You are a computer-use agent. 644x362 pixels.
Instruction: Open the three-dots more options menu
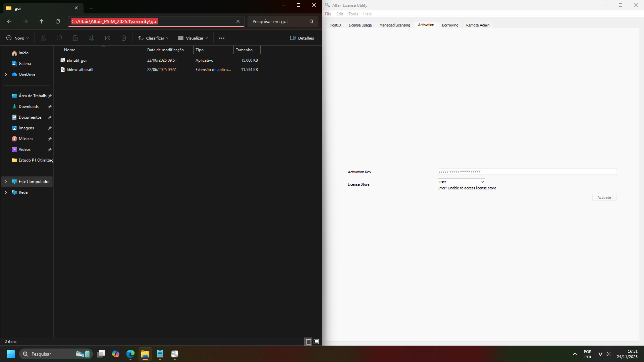pos(222,38)
